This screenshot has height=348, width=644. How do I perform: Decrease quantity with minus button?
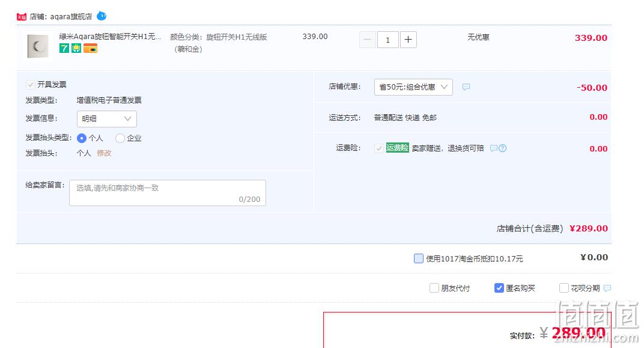click(x=368, y=40)
